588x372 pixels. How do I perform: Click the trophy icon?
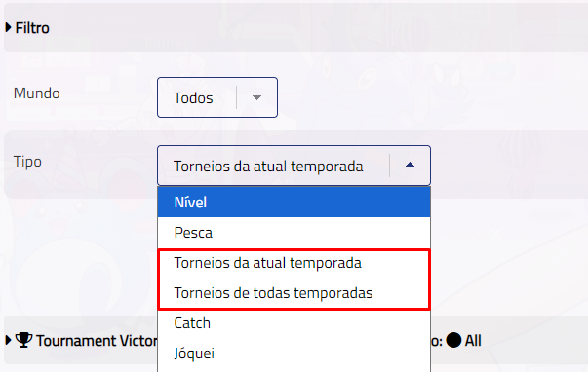tap(24, 340)
